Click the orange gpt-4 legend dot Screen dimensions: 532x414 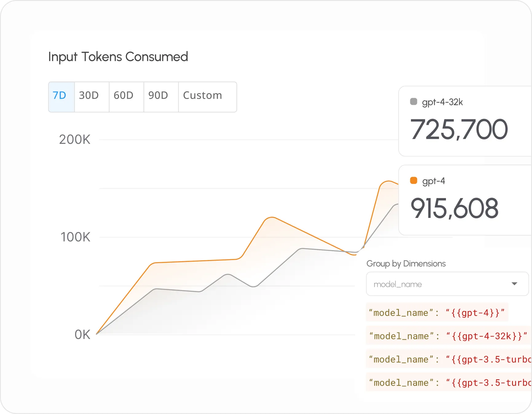[413, 180]
